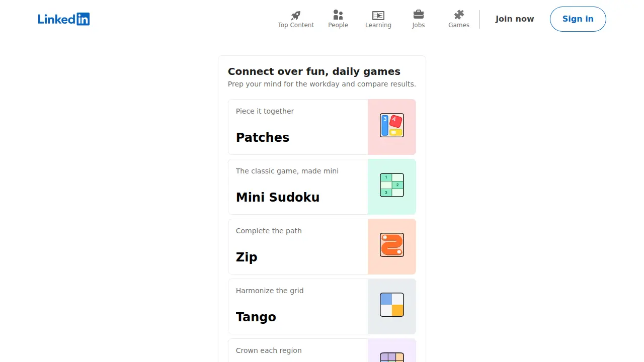644x362 pixels.
Task: Click the LinkedIn logo
Action: point(64,19)
